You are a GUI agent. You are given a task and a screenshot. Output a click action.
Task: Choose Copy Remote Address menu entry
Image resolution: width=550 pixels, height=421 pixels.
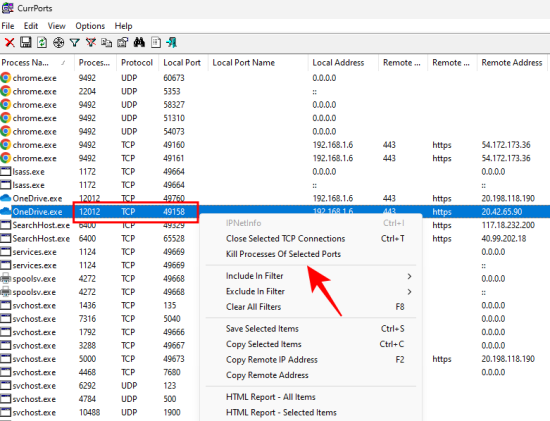pyautogui.click(x=311, y=375)
